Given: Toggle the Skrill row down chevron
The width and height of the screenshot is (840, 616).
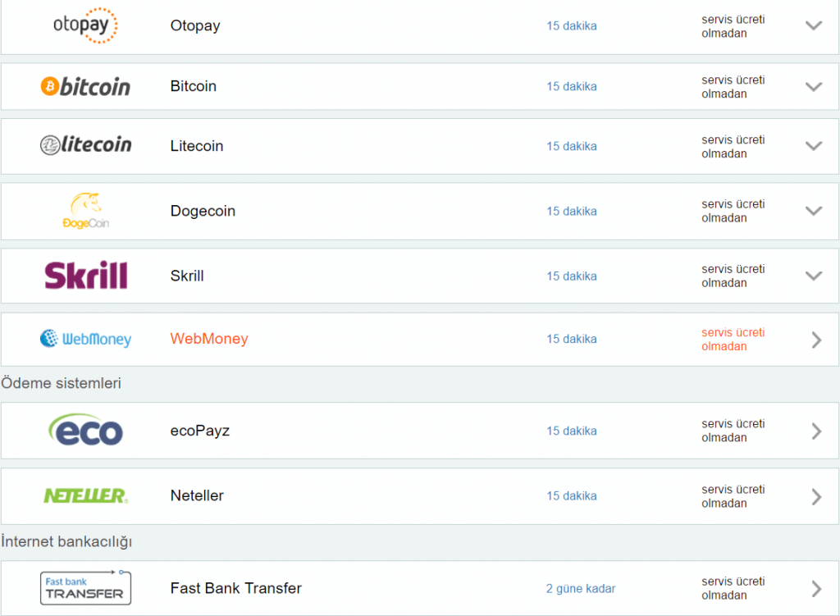Looking at the screenshot, I should pos(813,276).
